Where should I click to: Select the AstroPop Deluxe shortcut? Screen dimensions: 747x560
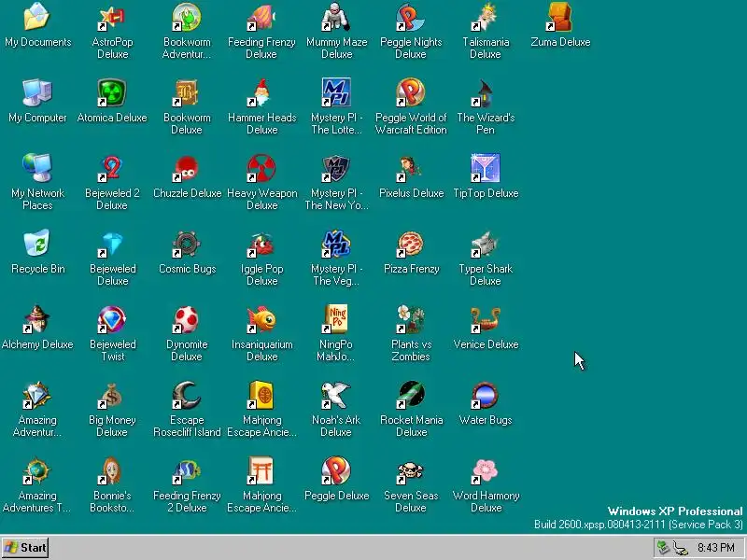pyautogui.click(x=112, y=17)
